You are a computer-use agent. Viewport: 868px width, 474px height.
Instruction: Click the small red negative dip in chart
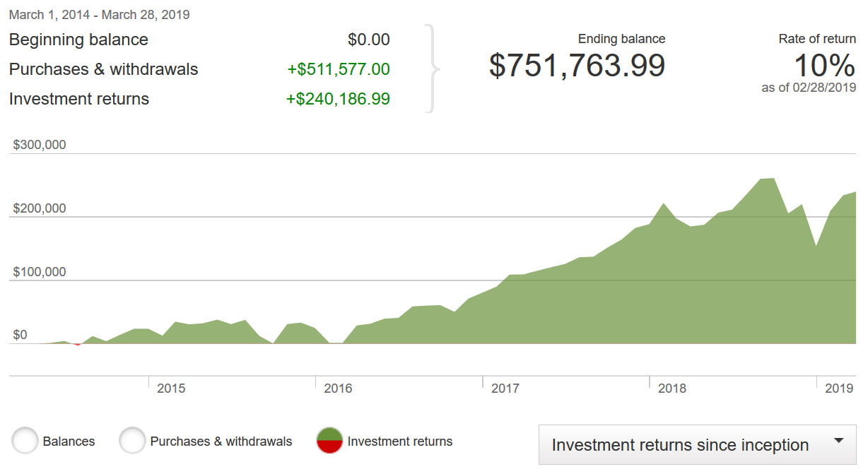77,345
